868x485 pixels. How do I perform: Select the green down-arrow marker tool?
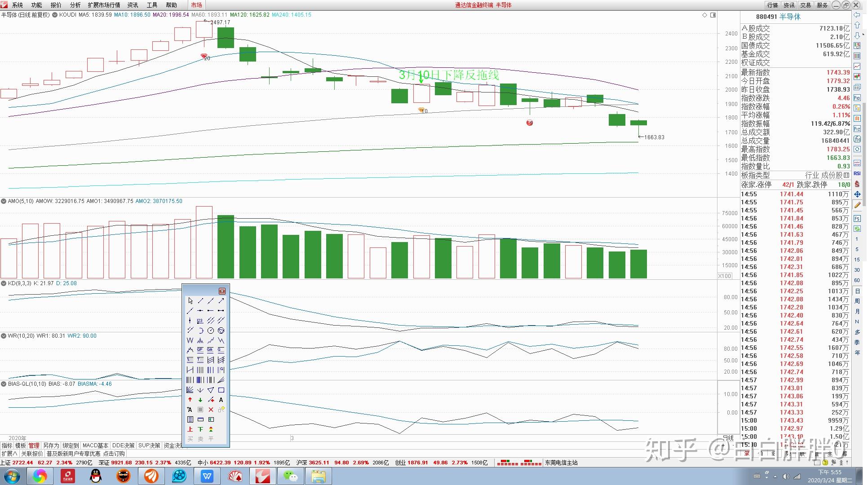(200, 400)
